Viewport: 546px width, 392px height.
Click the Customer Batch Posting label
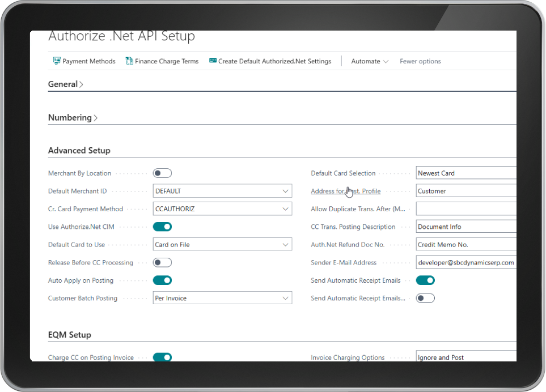[x=83, y=298]
